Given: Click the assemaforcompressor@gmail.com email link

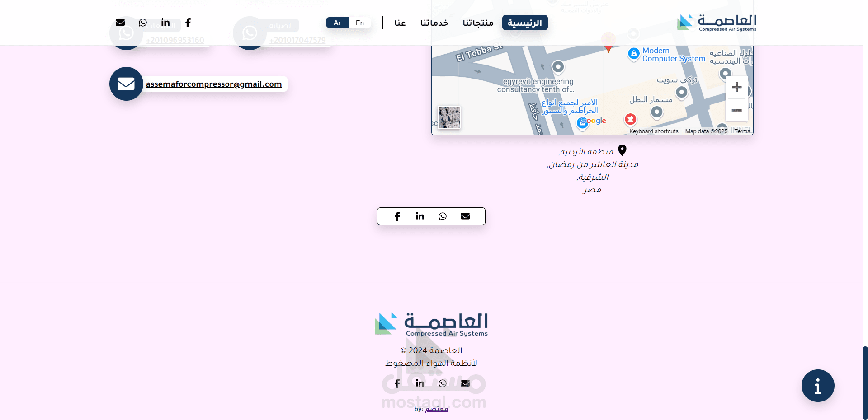Looking at the screenshot, I should 214,84.
